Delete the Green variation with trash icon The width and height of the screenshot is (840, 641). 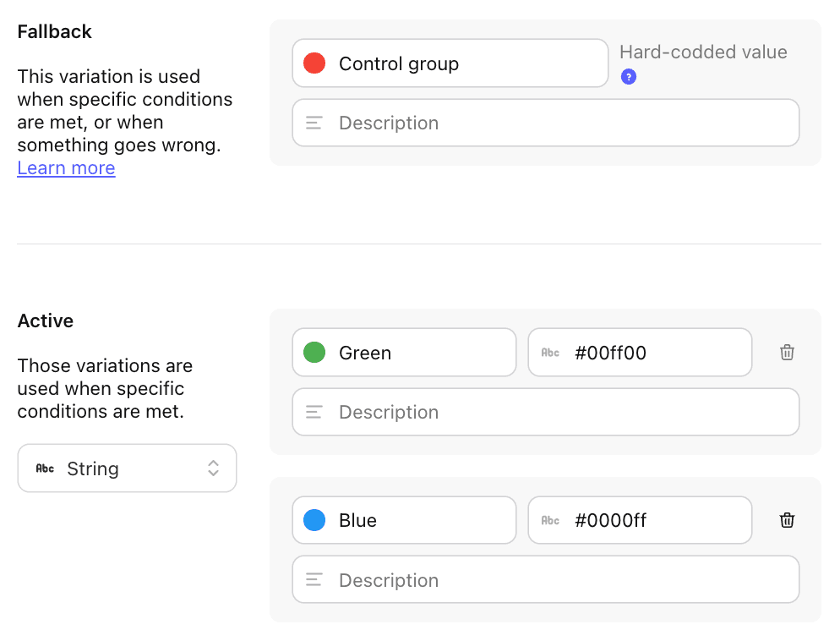(x=787, y=353)
